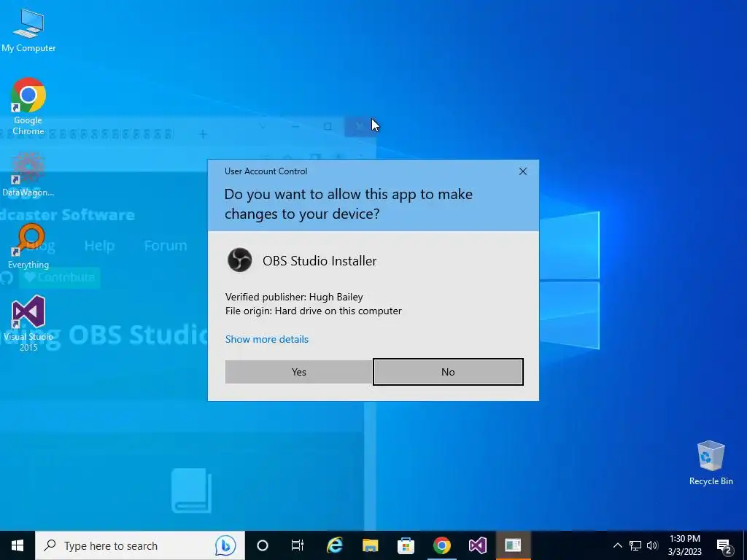This screenshot has width=747, height=560.
Task: Switch to Chrome on the taskbar
Action: pyautogui.click(x=441, y=545)
